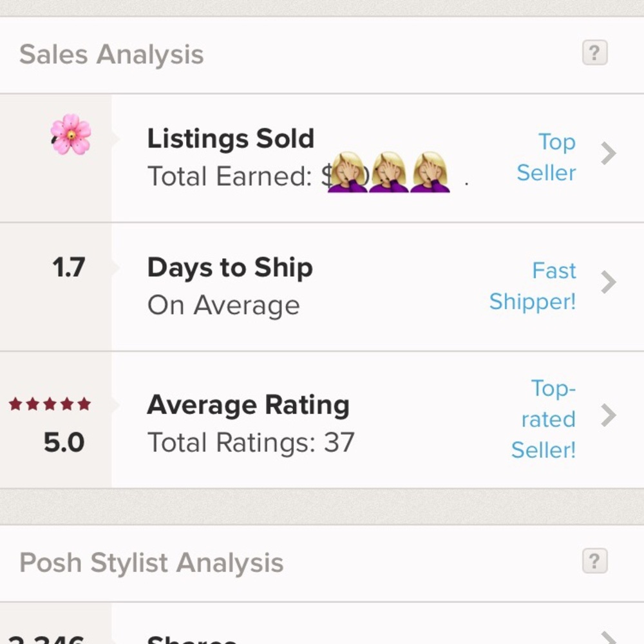Open the Days to Ship chevron arrow
This screenshot has height=644, width=644.
click(608, 282)
